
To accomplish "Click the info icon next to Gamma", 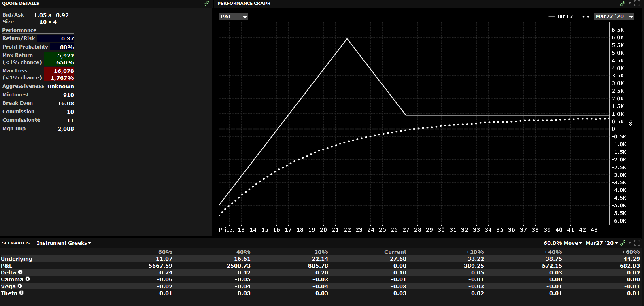I will (28, 279).
